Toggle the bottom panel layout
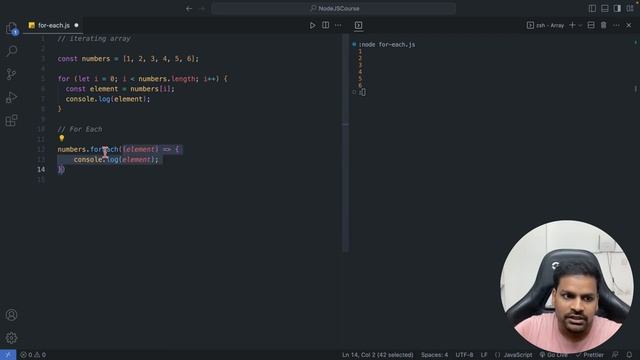Screen dimensions: 640x360 click(605, 8)
